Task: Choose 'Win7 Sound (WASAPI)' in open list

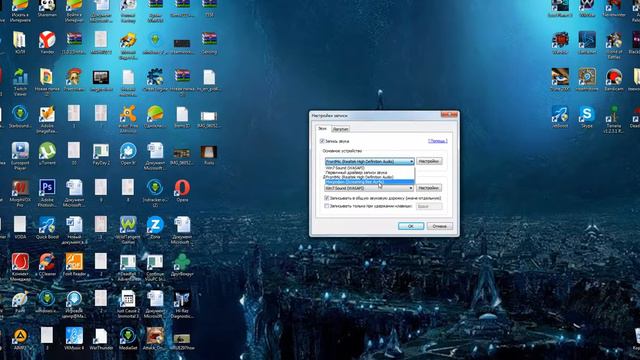Action: coord(369,168)
